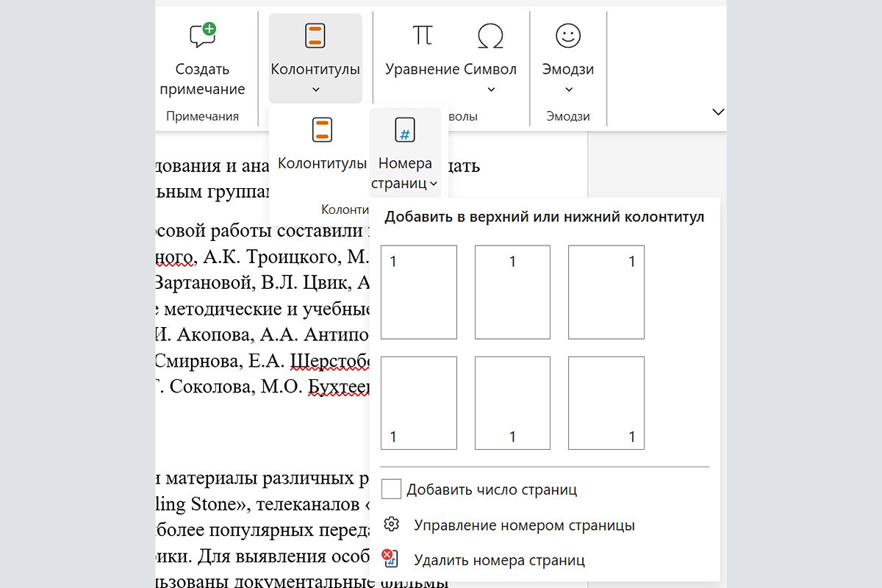
Task: Enable the Добавить число страниц checkbox
Action: tap(390, 488)
